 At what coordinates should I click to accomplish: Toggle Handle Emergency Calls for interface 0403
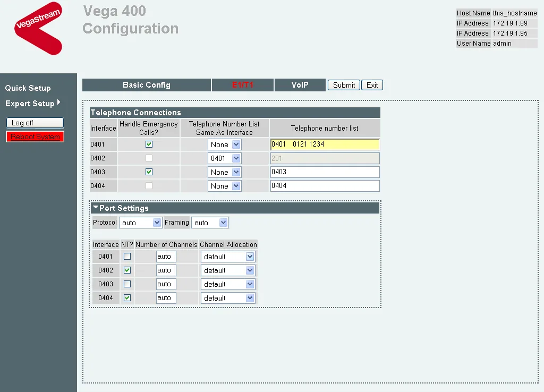(x=149, y=172)
